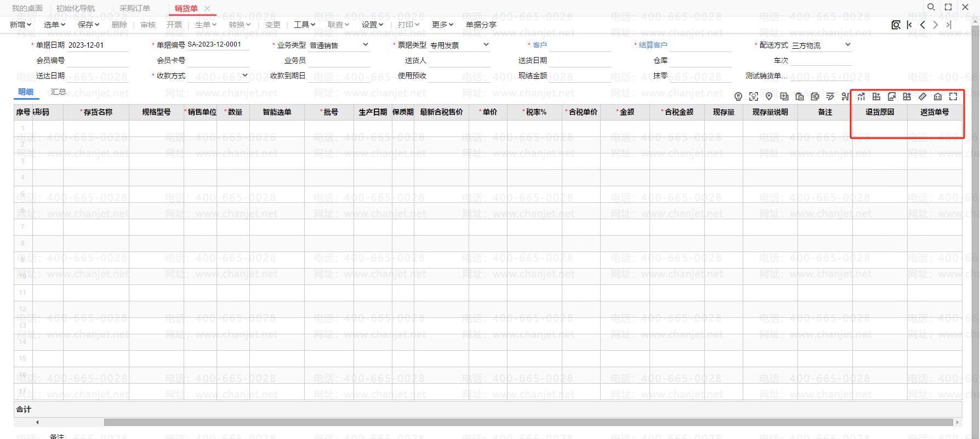Click the lightbulb hint icon above the grid
The height and width of the screenshot is (439, 980).
(738, 97)
